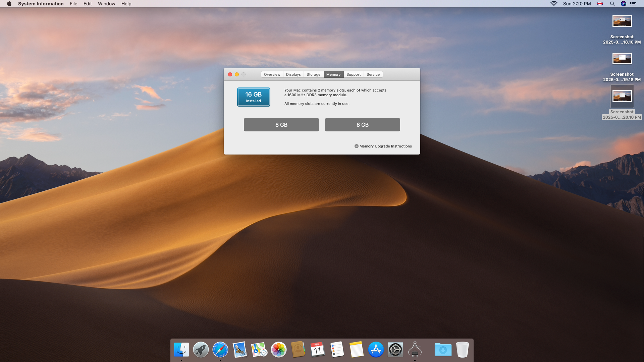Select the first 8 GB memory slot
The width and height of the screenshot is (644, 362).
[x=281, y=125]
